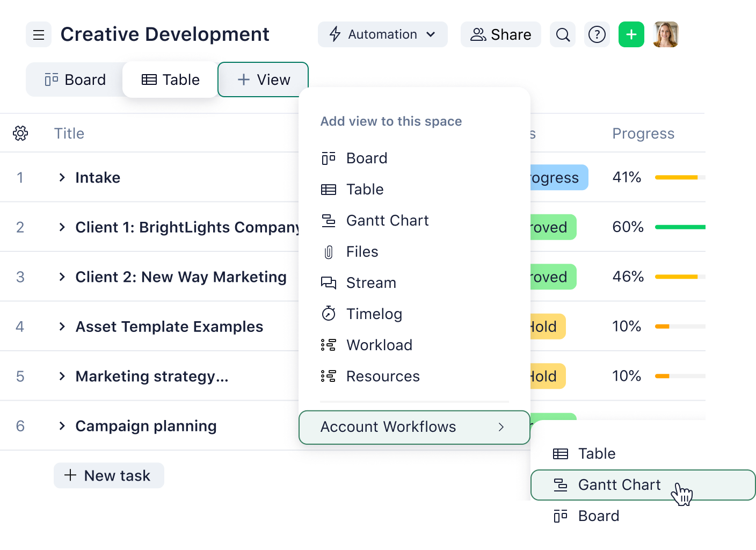Select Gantt Chart in Account Workflows submenu

tap(619, 484)
